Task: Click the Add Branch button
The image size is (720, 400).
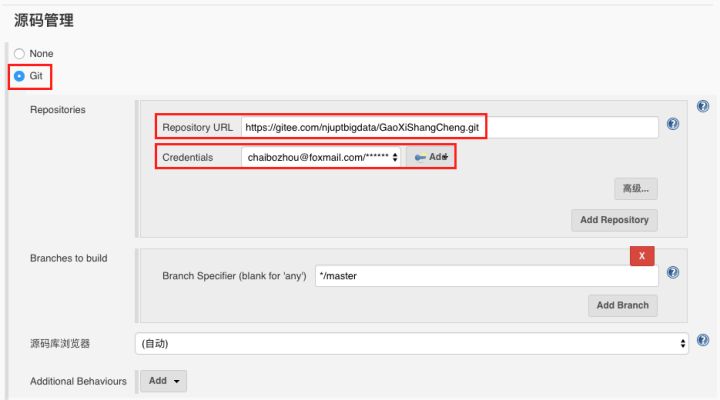Action: 623,305
